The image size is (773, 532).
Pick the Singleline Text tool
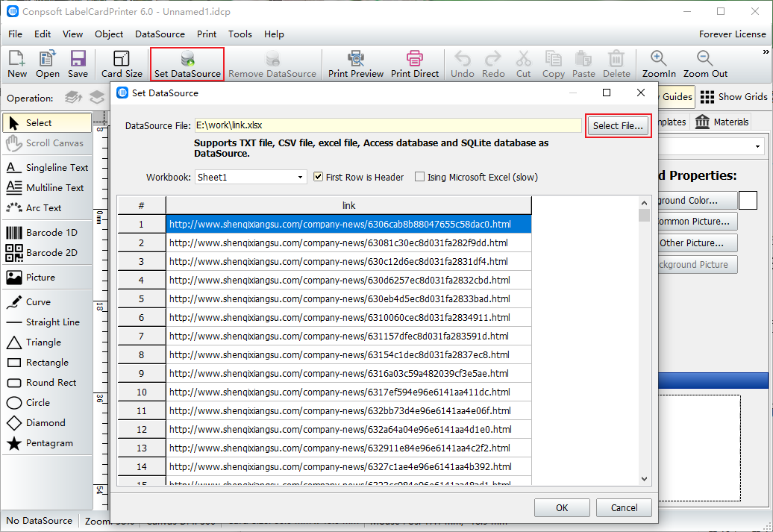pos(47,168)
